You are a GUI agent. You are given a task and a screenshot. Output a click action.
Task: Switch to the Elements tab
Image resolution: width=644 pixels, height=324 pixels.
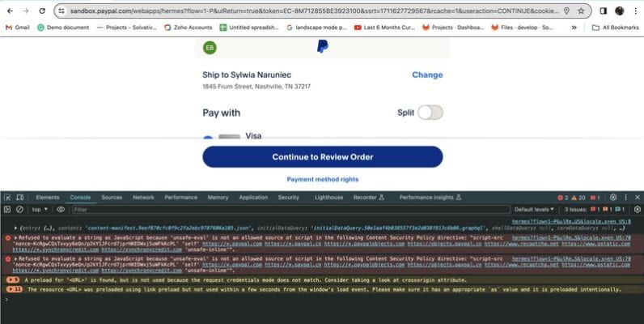pos(48,198)
